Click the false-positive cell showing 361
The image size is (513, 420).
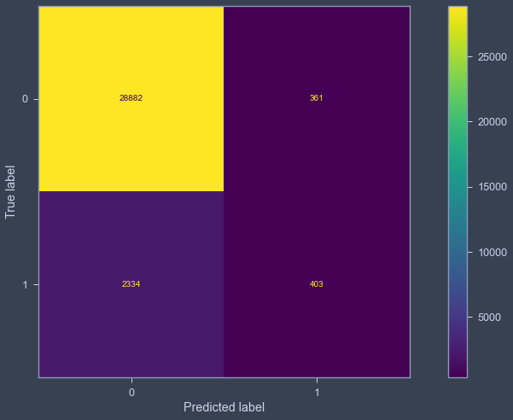pos(317,99)
